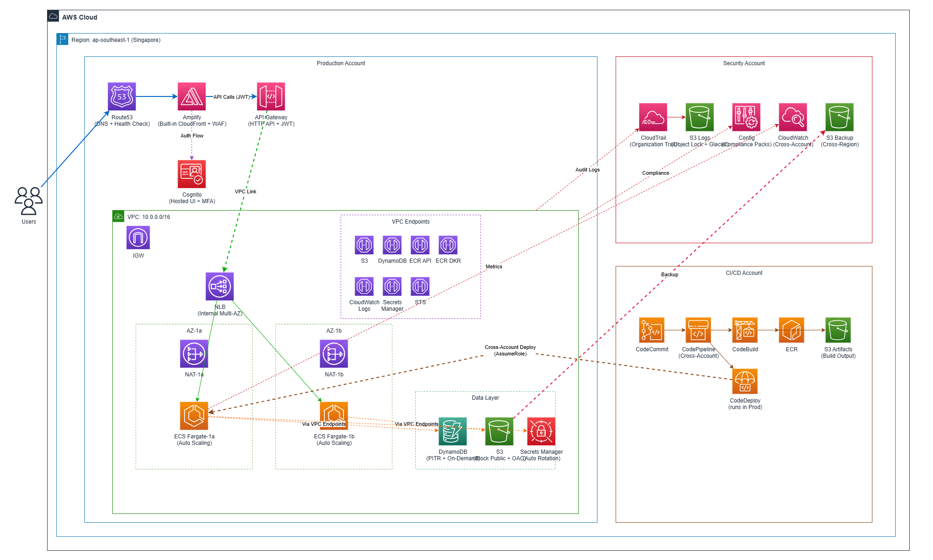Select the DynamoDB data layer icon

tap(453, 431)
